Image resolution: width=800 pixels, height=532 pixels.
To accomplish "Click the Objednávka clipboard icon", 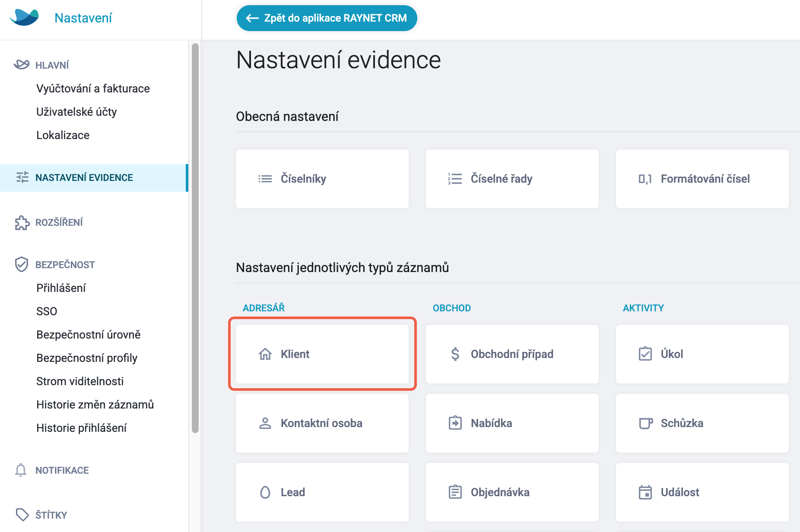I will point(455,492).
